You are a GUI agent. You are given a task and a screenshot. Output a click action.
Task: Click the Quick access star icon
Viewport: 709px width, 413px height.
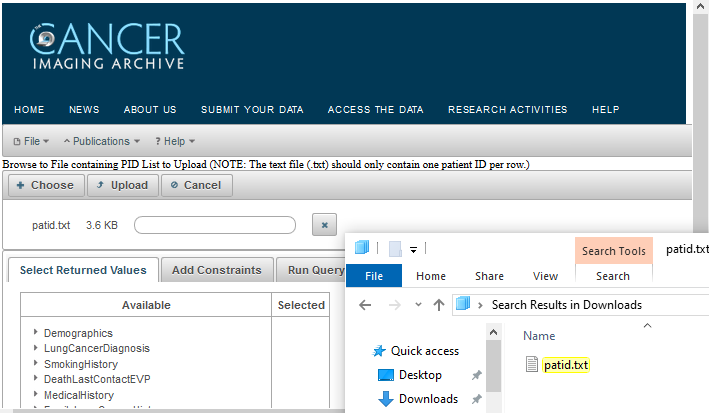(x=379, y=351)
